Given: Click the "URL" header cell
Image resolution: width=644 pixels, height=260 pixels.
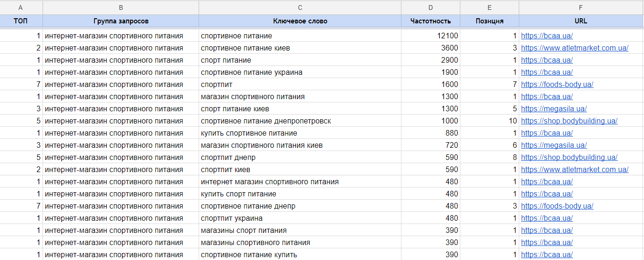Looking at the screenshot, I should click(581, 21).
